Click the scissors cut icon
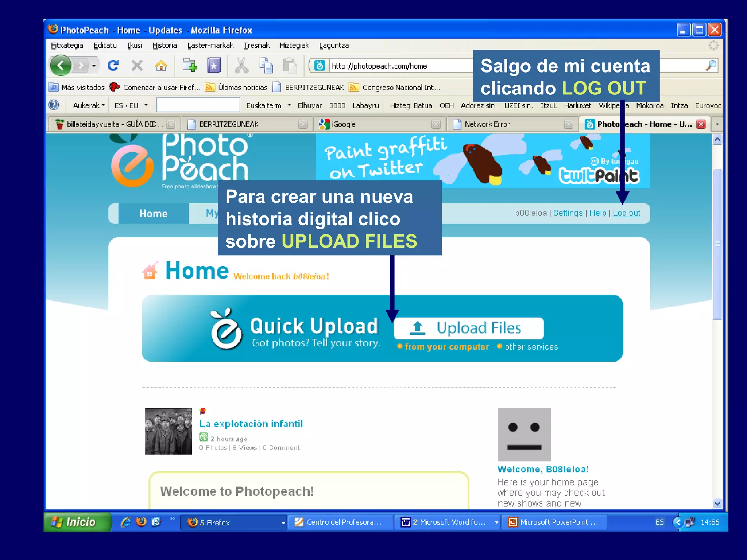 pyautogui.click(x=241, y=66)
